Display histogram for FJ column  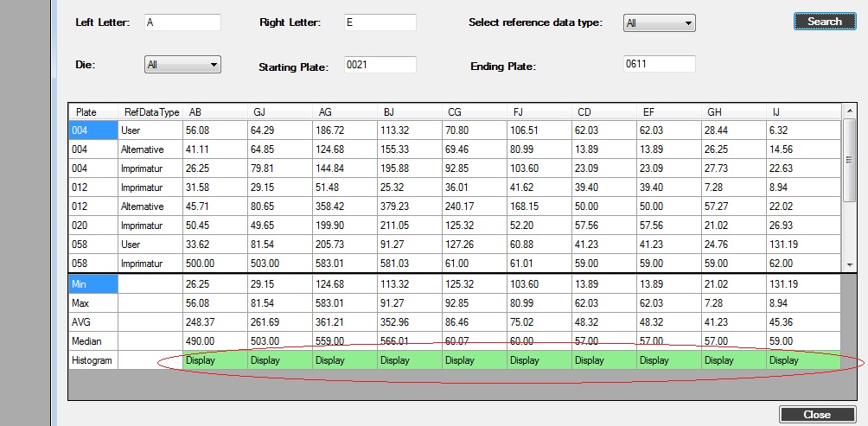point(539,360)
